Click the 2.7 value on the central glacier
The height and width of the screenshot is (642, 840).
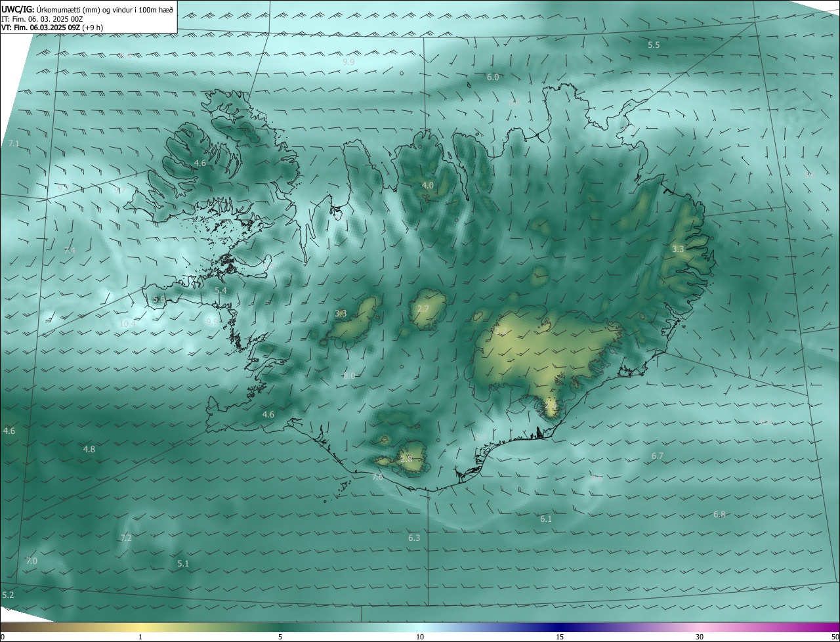[423, 309]
